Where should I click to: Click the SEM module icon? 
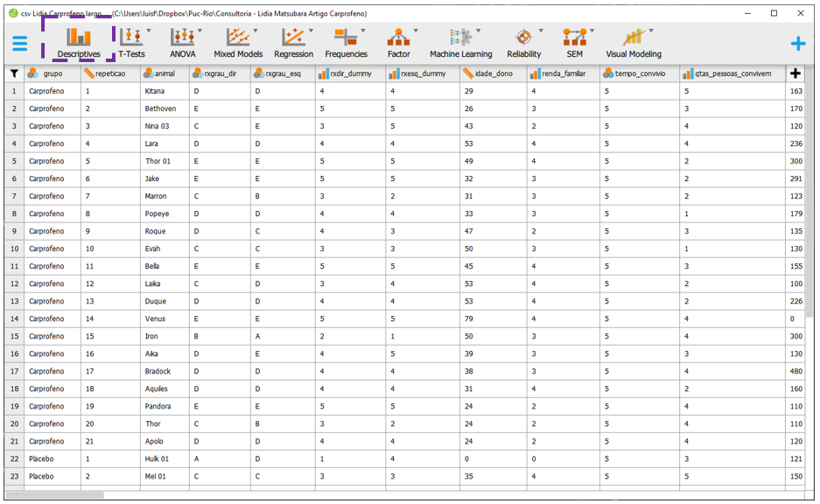(574, 42)
